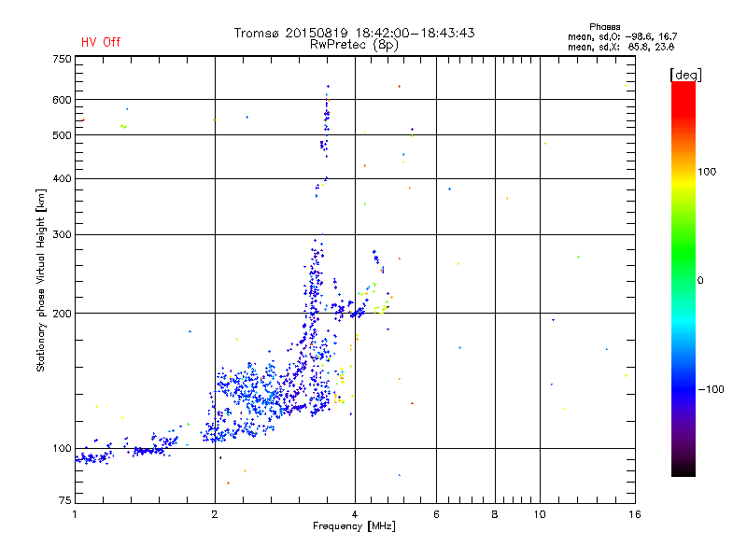Click the y-axis label '400'
747x560 pixels.
coord(62,178)
